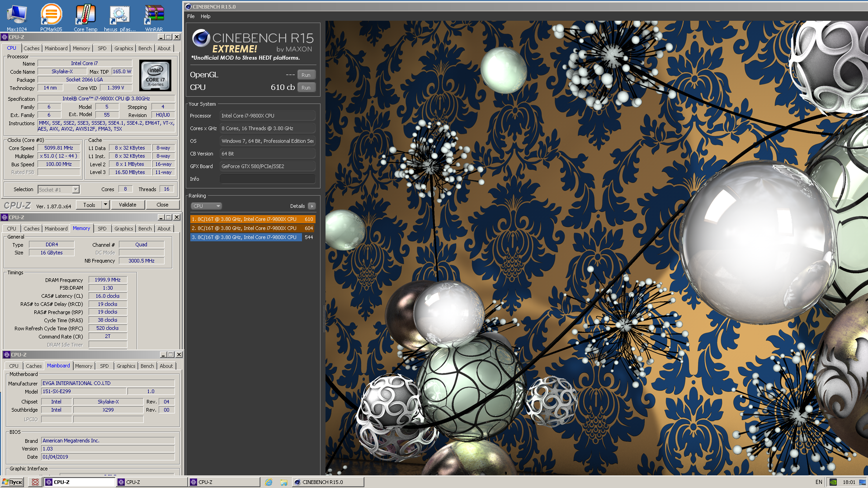868x488 pixels.
Task: Click the Windows Start button
Action: [x=12, y=482]
